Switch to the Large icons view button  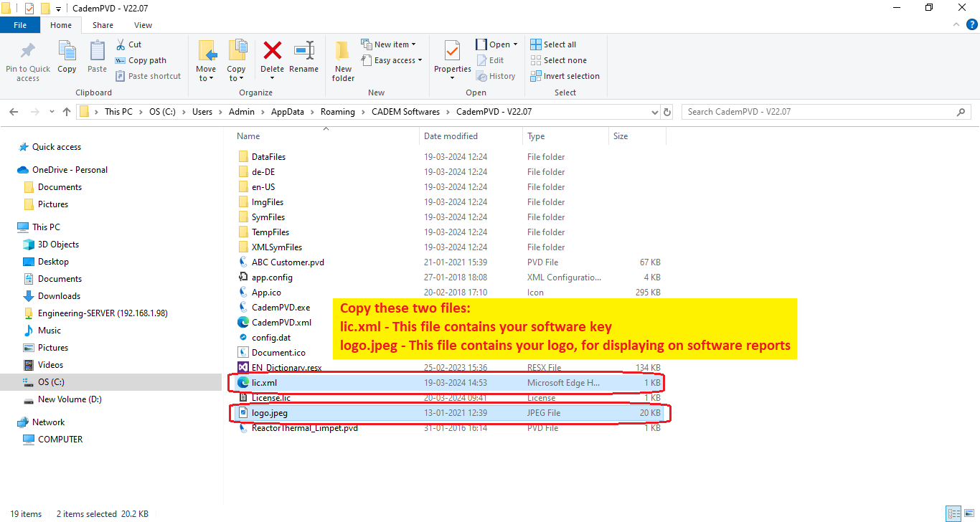tap(969, 513)
